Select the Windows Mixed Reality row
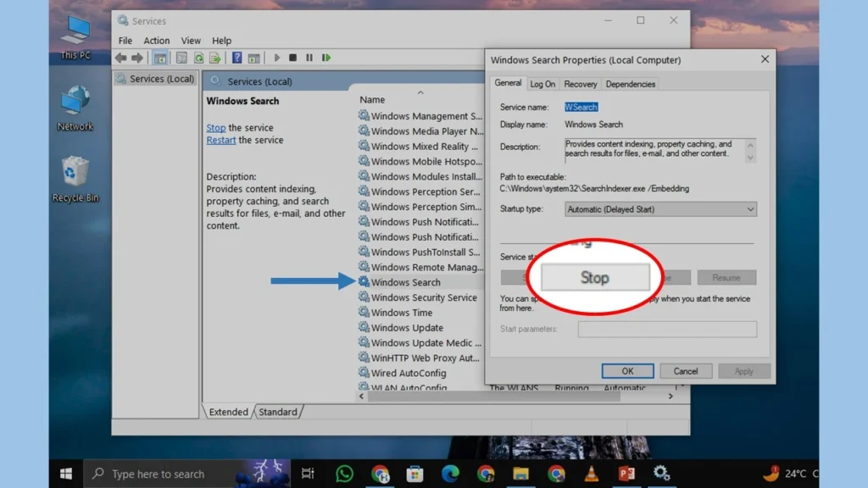 [420, 146]
